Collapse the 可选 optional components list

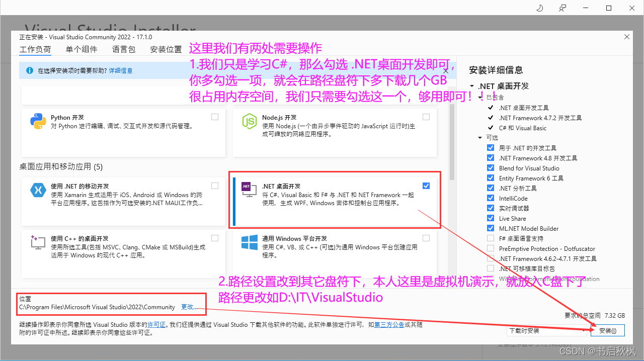click(480, 138)
